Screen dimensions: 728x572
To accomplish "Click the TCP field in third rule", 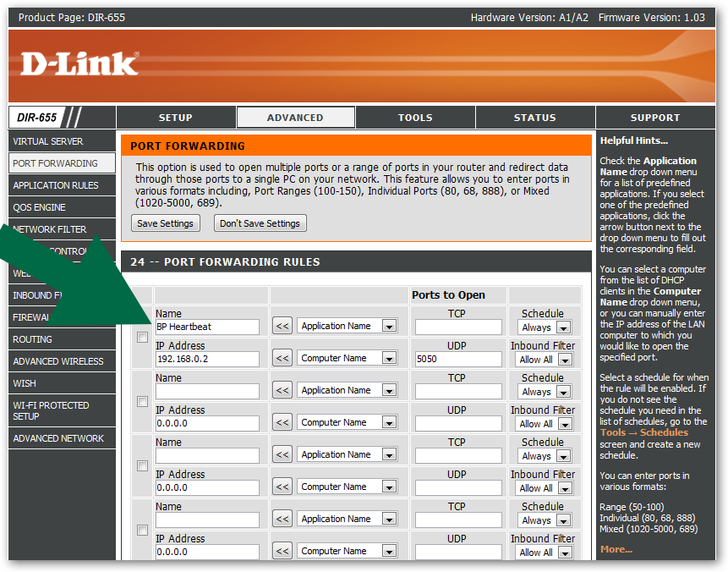I will [458, 455].
